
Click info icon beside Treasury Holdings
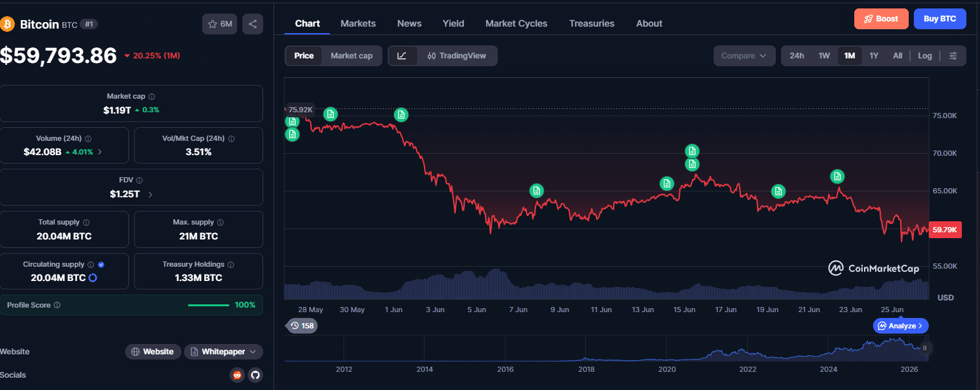click(x=231, y=264)
